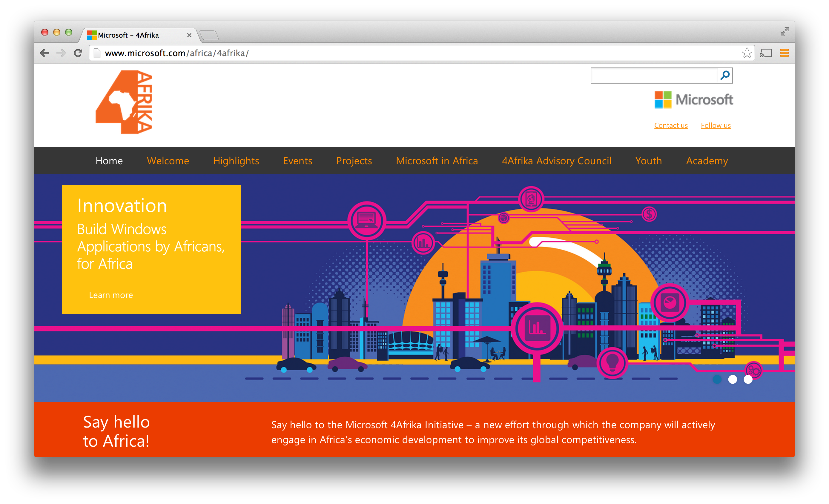The image size is (829, 504).
Task: Click the Innovation heading
Action: pyautogui.click(x=122, y=205)
